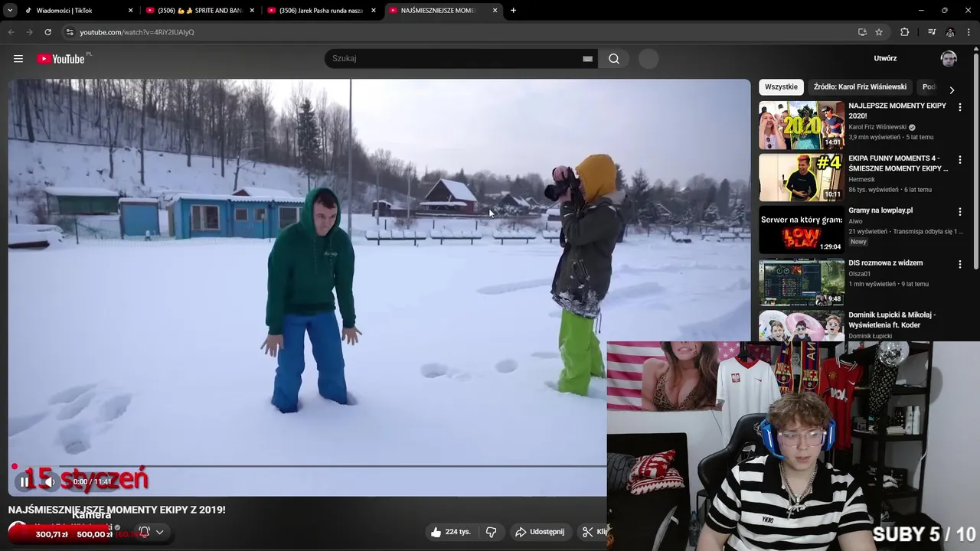Open options menu for Gramy na lowplay.pl
Screen dimensions: 980x551
(x=959, y=212)
